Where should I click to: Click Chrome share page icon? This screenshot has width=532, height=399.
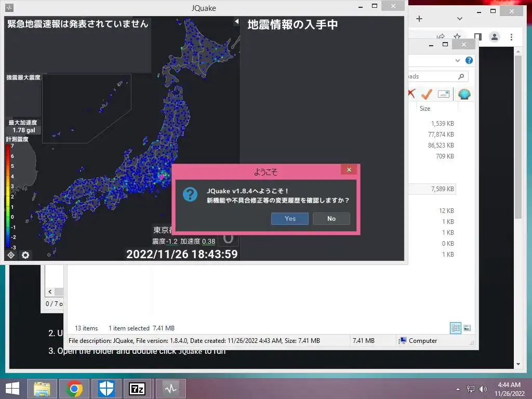441,36
